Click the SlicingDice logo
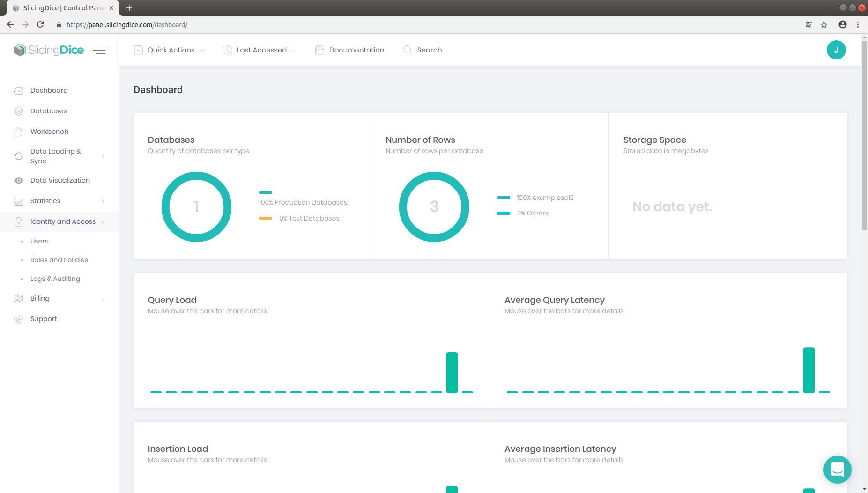The image size is (868, 493). click(49, 50)
